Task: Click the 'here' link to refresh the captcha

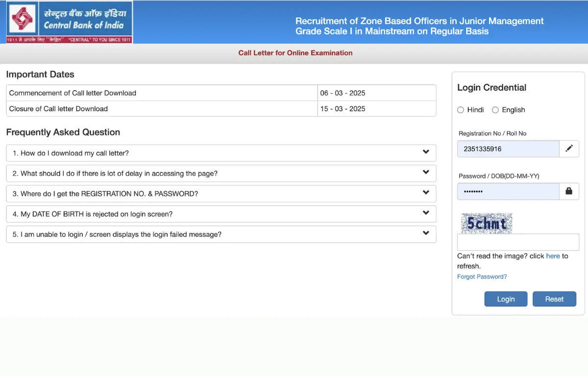Action: tap(553, 256)
